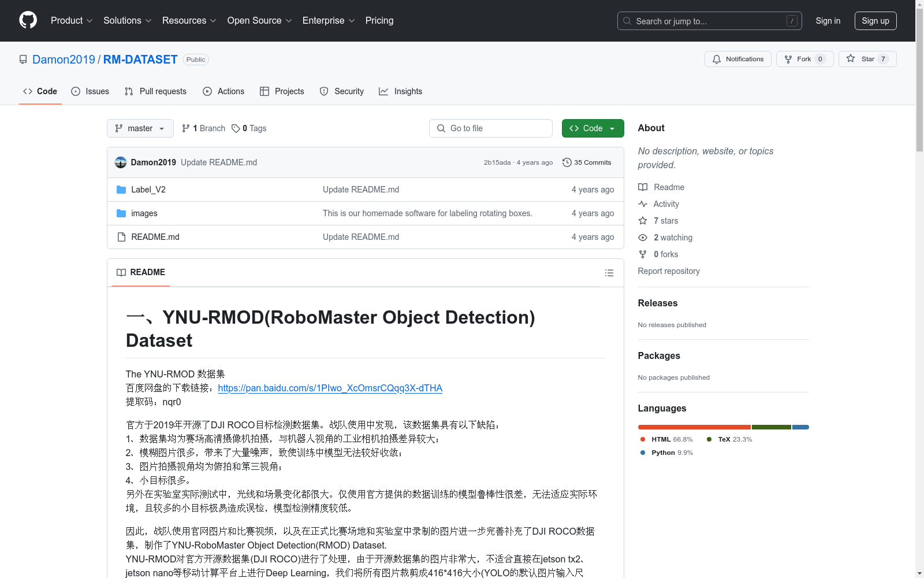Screen dimensions: 924x578
Task: Click the repository icon beside Damon2019
Action: tap(23, 60)
